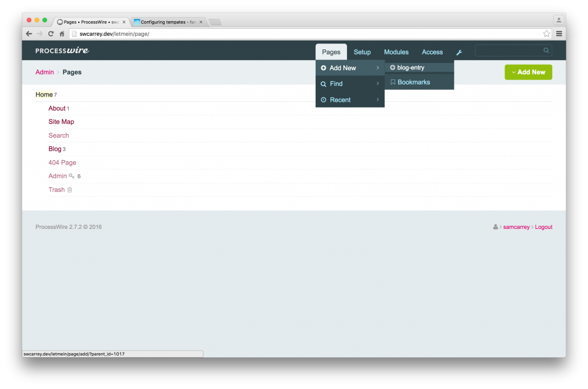Click the bookmark icon next to Bookmarks
The height and width of the screenshot is (389, 588).
(393, 82)
